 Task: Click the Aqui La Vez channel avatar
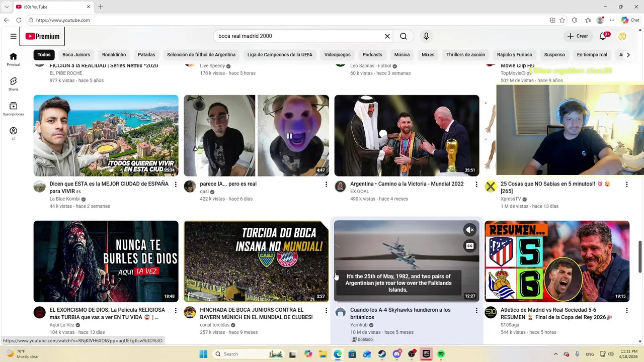[39, 313]
